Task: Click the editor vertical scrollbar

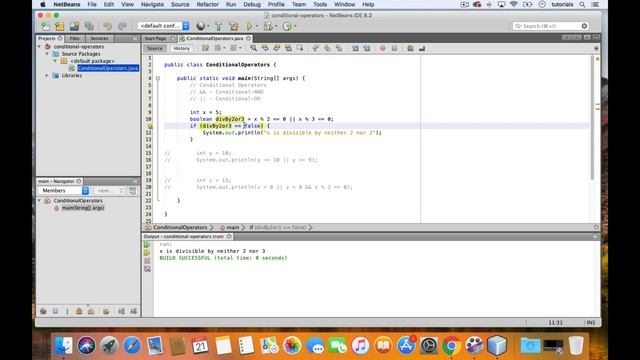Action: pos(592,118)
